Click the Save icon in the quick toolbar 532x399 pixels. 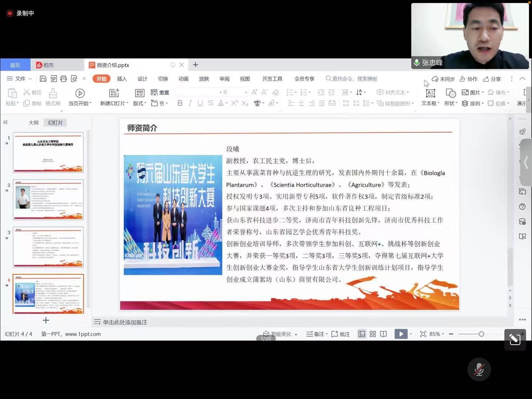pyautogui.click(x=43, y=79)
